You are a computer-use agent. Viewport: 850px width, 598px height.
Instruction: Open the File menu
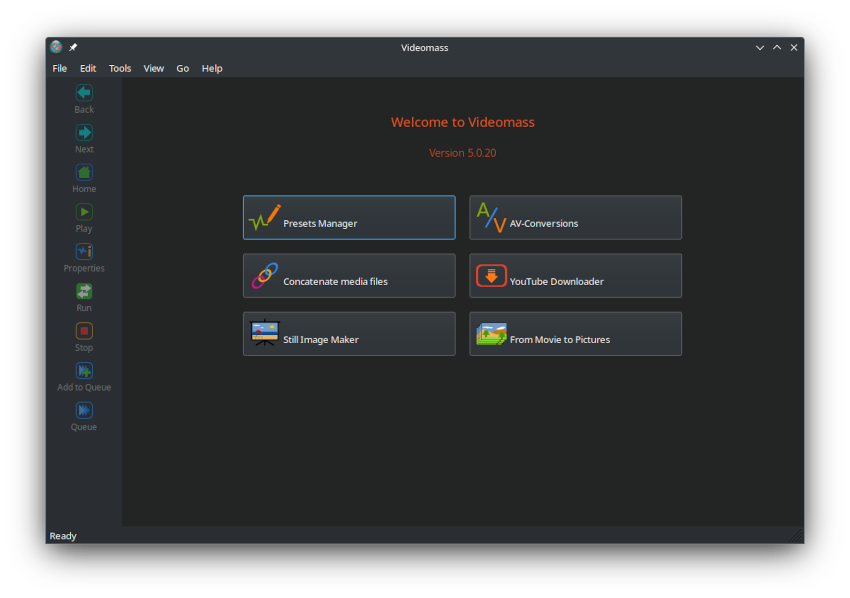click(60, 68)
